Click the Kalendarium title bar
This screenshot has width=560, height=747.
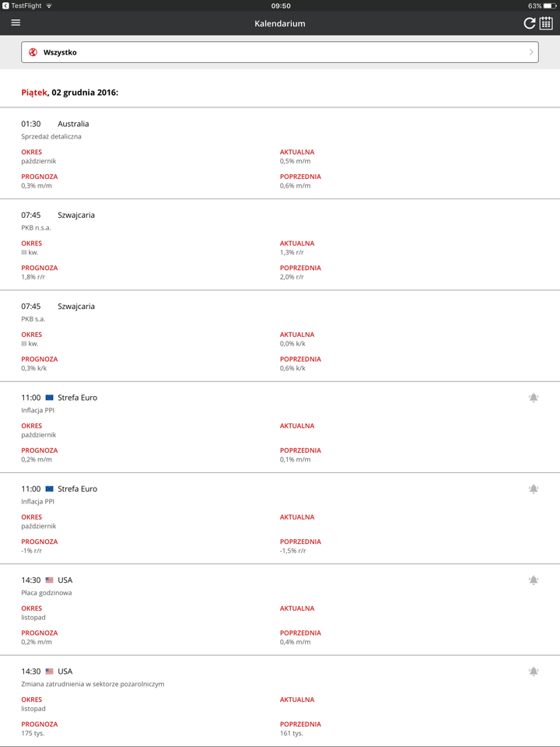coord(280,23)
